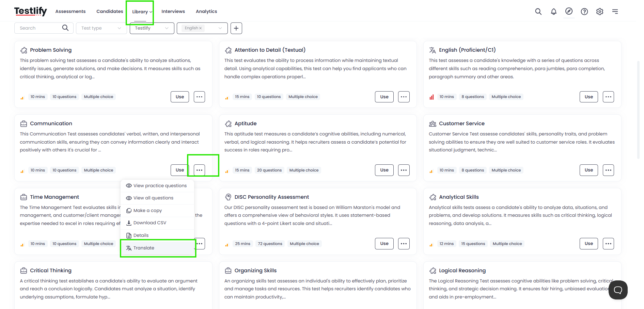The image size is (644, 309).
Task: Open the search icon in the top bar
Action: [x=538, y=12]
